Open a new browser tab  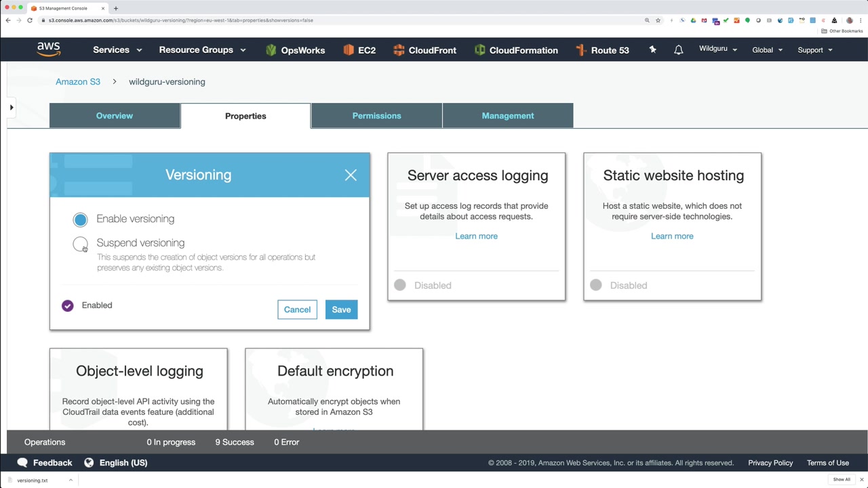pyautogui.click(x=115, y=8)
